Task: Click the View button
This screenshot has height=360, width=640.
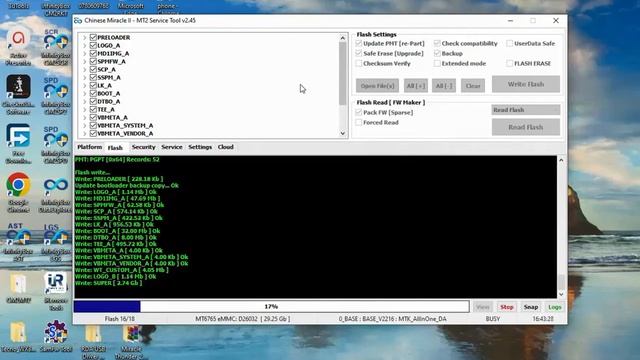Action: (482, 307)
